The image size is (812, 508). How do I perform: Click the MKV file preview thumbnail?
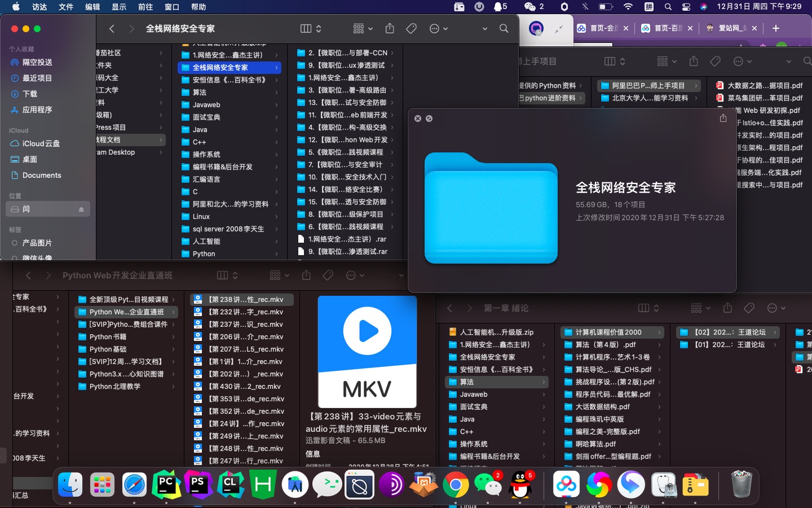[x=367, y=352]
